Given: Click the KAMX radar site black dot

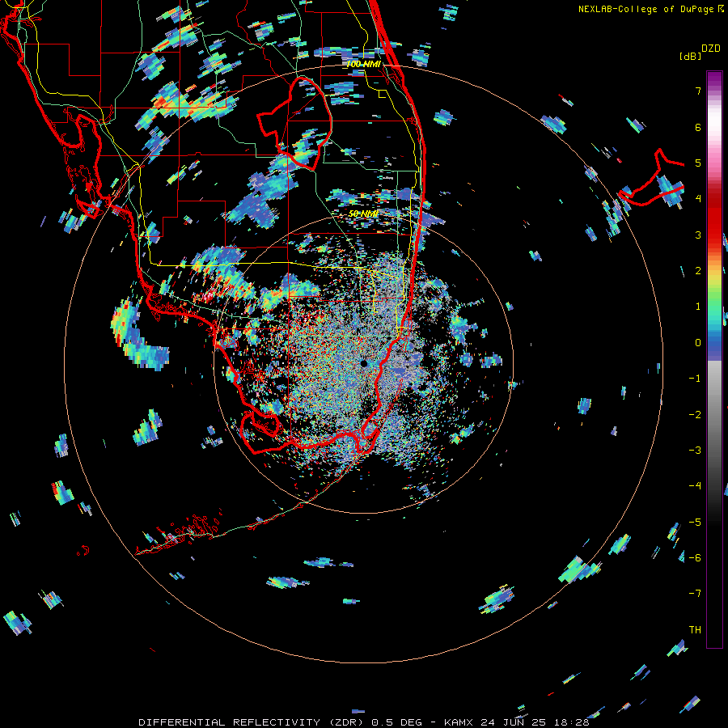Looking at the screenshot, I should pyautogui.click(x=363, y=363).
